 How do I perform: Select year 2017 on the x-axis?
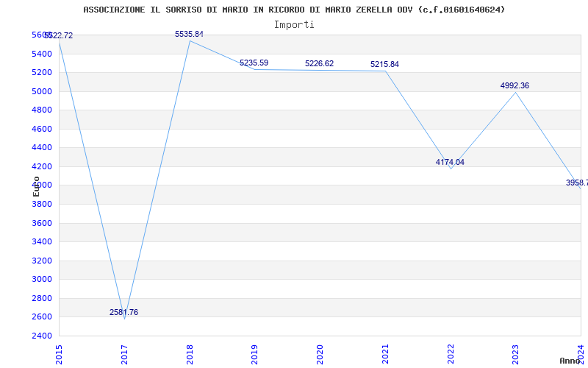(x=124, y=353)
